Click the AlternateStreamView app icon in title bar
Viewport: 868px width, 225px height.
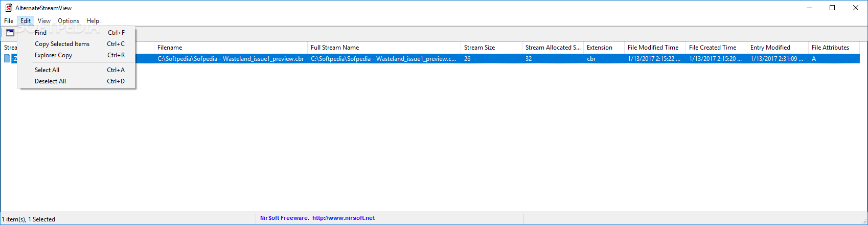coord(9,8)
